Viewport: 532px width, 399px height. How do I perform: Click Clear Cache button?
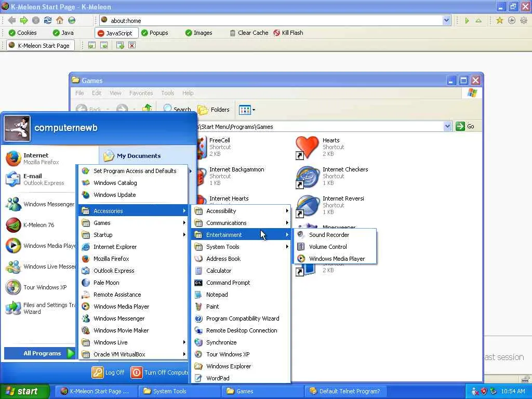[x=249, y=33]
